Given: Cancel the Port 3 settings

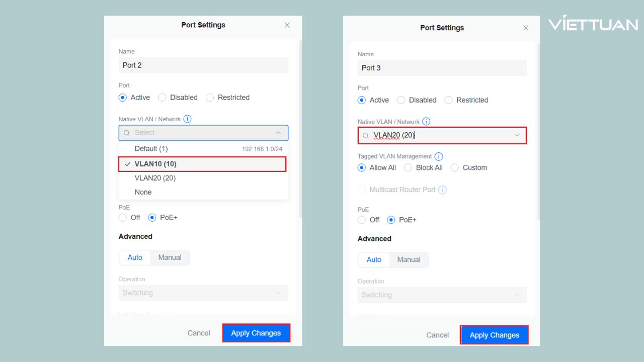Looking at the screenshot, I should [x=437, y=335].
